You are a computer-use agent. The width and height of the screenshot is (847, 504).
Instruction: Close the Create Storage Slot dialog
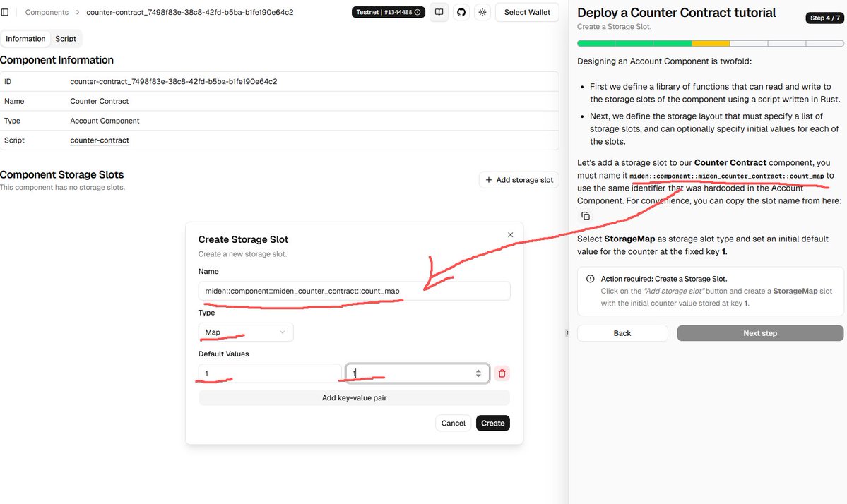click(x=511, y=235)
